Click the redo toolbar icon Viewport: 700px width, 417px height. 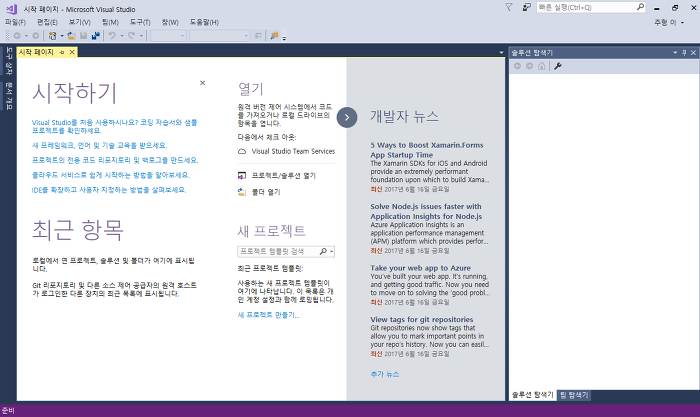(131, 36)
